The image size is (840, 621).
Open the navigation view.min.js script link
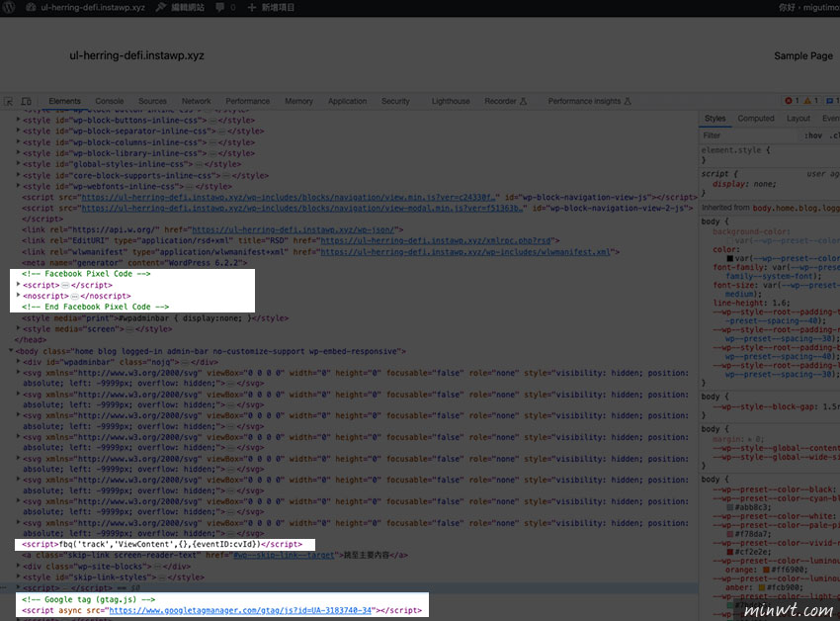click(291, 197)
